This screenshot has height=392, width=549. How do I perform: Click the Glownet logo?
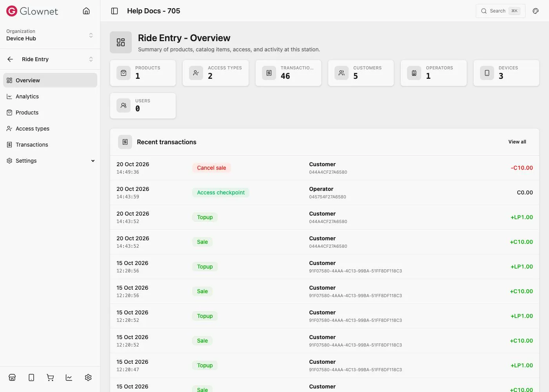click(x=32, y=11)
